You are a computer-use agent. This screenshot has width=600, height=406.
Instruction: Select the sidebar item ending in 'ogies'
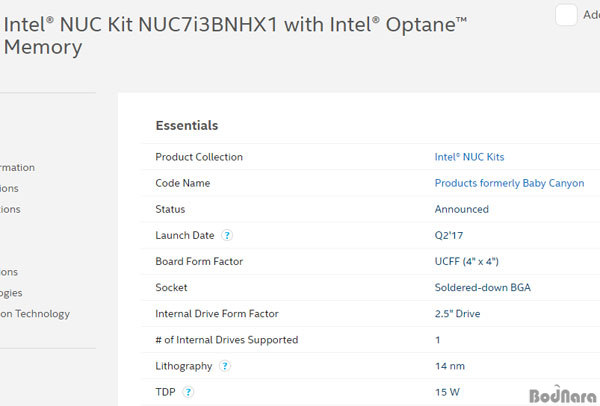coord(11,293)
